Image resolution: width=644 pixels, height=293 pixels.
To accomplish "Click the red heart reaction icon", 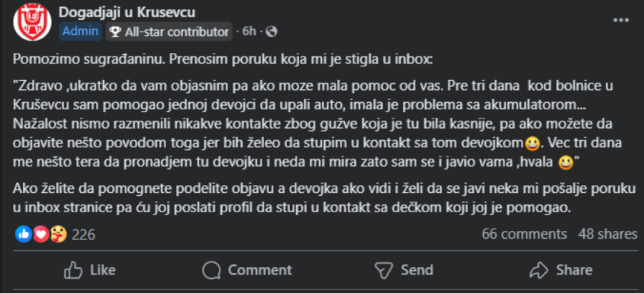I will (x=39, y=234).
